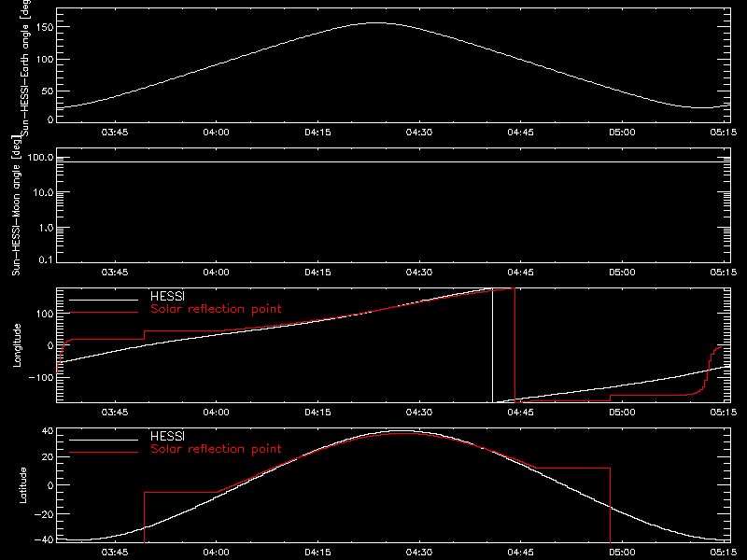Click the red 'Solar reflection point' label in Longitude plot
Viewport: 747px width, 560px height.
click(216, 309)
